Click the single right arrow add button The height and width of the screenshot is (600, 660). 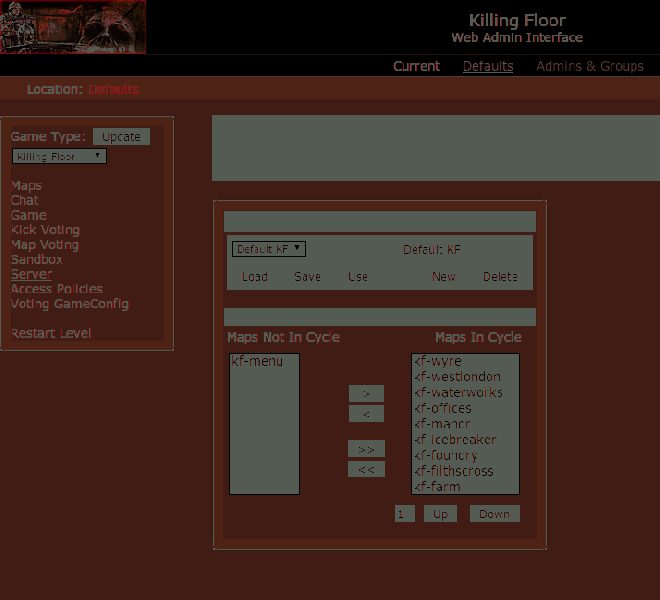pos(366,393)
